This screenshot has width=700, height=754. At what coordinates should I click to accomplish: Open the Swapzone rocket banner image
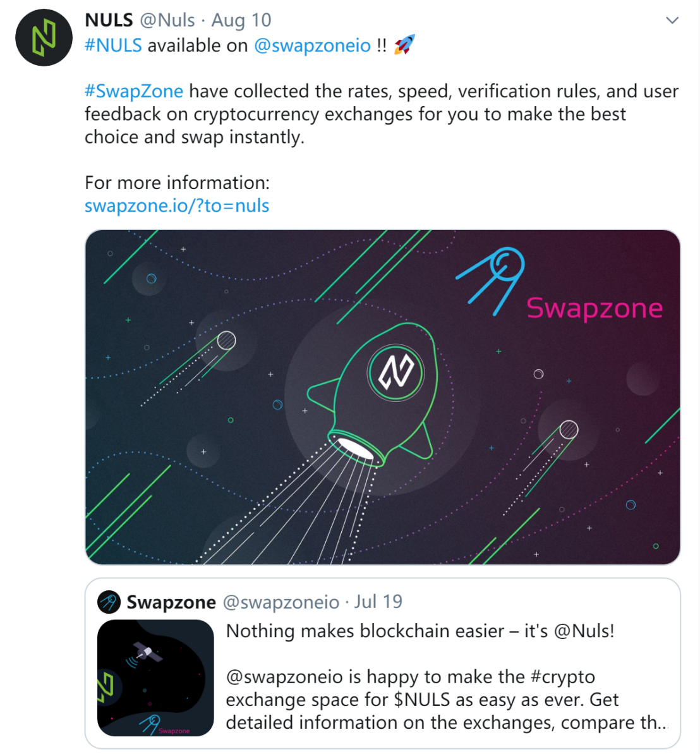383,397
